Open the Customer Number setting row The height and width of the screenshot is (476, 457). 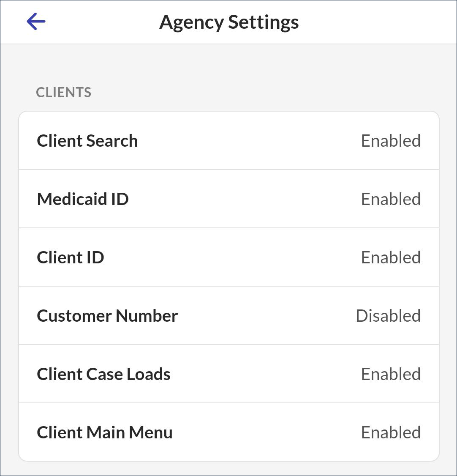(228, 316)
